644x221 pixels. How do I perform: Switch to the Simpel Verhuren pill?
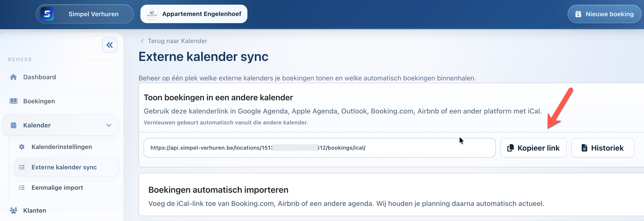point(85,14)
